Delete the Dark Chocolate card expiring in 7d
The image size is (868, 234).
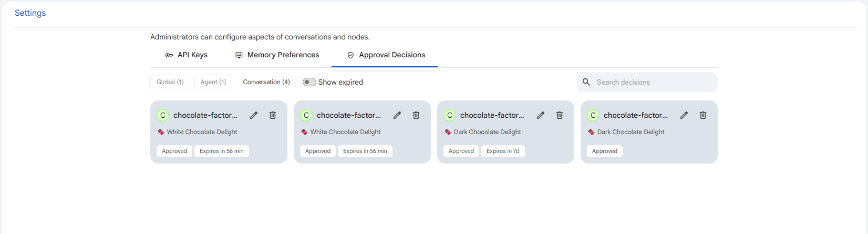click(x=560, y=115)
